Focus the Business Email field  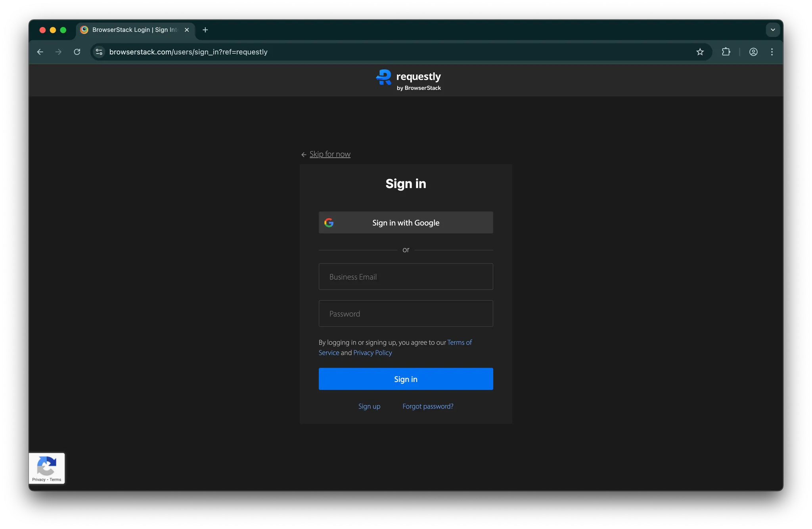click(x=406, y=277)
